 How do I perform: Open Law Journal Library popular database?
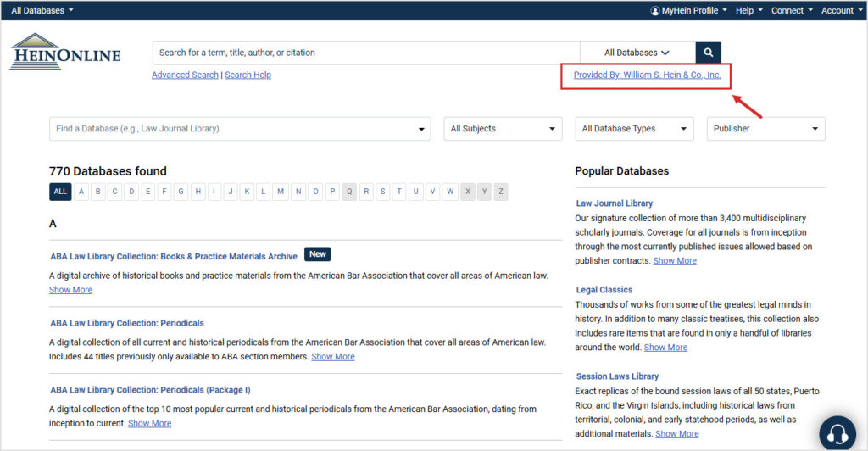[615, 203]
